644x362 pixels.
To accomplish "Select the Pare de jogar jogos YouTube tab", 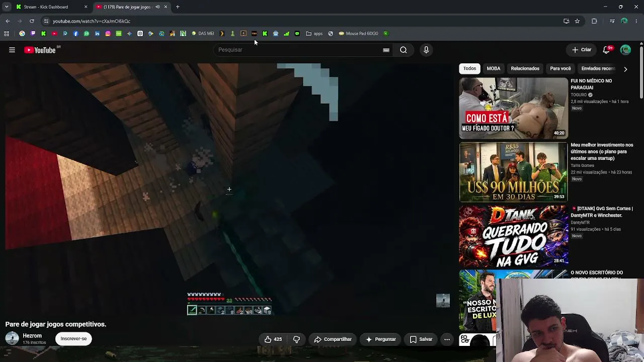I will (132, 7).
